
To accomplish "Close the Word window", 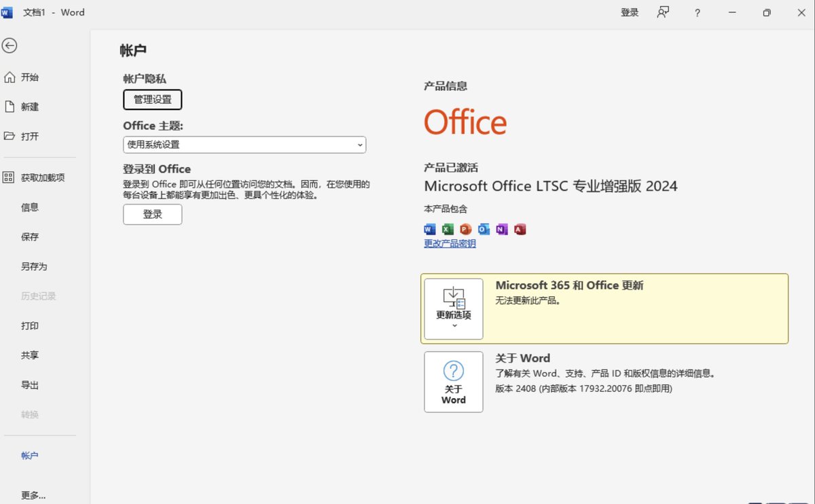I will (800, 13).
